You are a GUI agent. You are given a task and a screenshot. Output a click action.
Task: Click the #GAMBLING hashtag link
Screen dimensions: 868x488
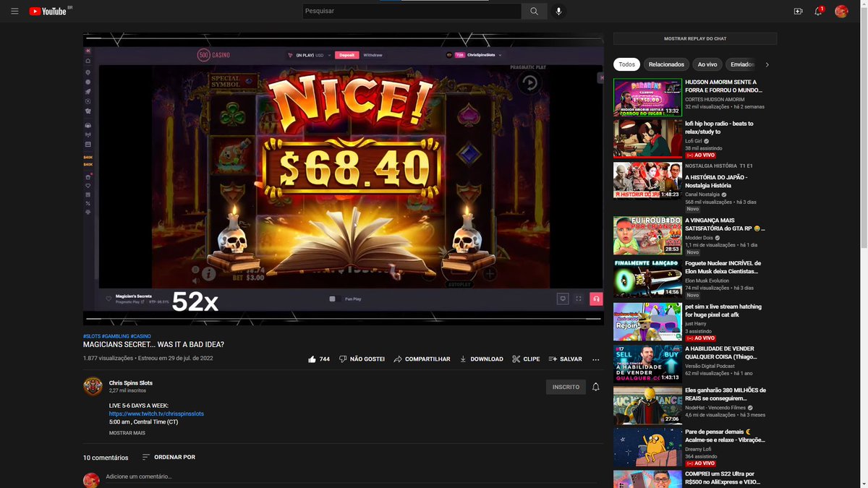(x=115, y=336)
